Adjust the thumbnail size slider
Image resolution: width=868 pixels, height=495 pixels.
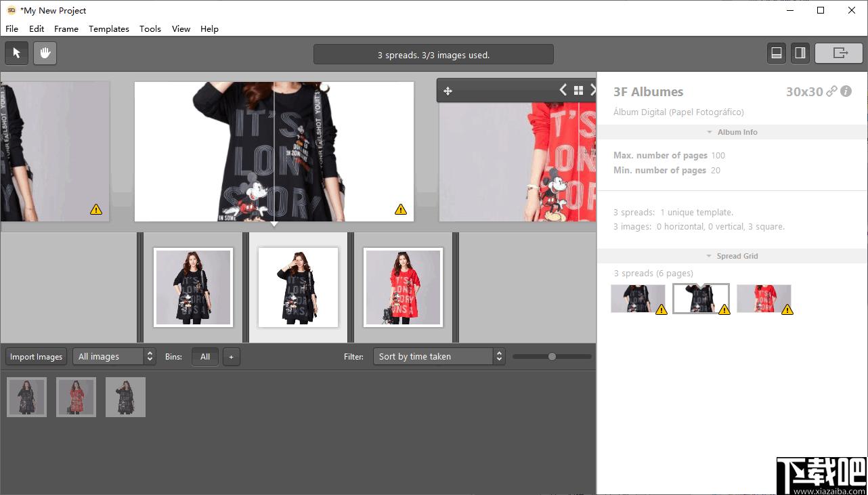(x=552, y=357)
